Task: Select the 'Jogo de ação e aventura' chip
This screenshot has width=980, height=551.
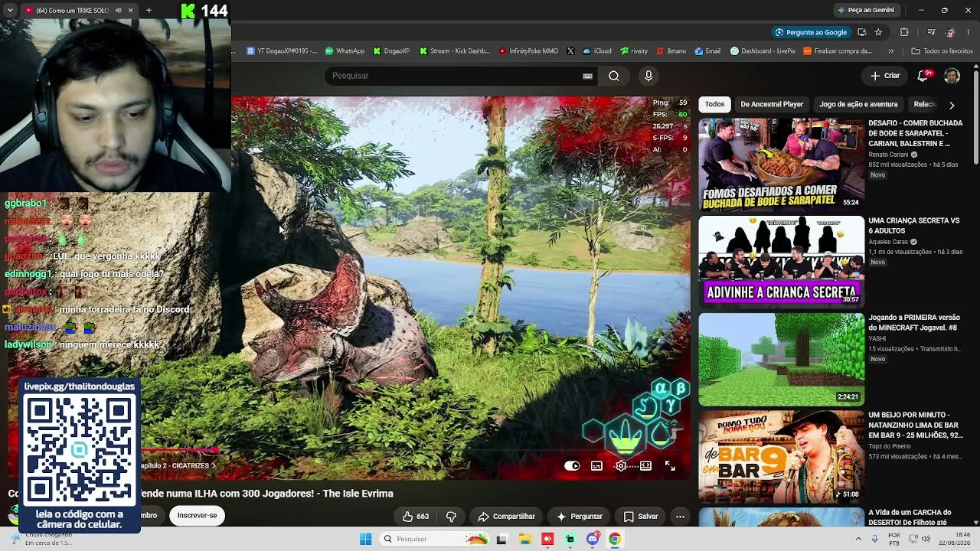Action: coord(858,104)
